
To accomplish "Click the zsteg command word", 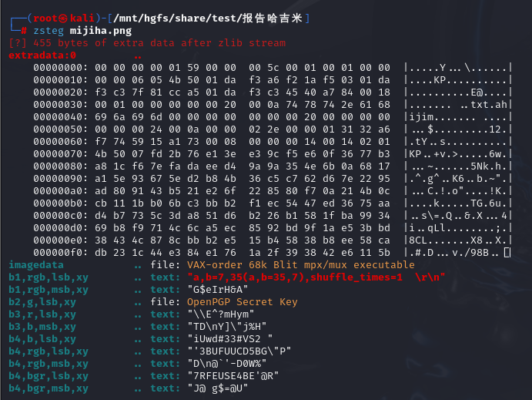I will (49, 31).
